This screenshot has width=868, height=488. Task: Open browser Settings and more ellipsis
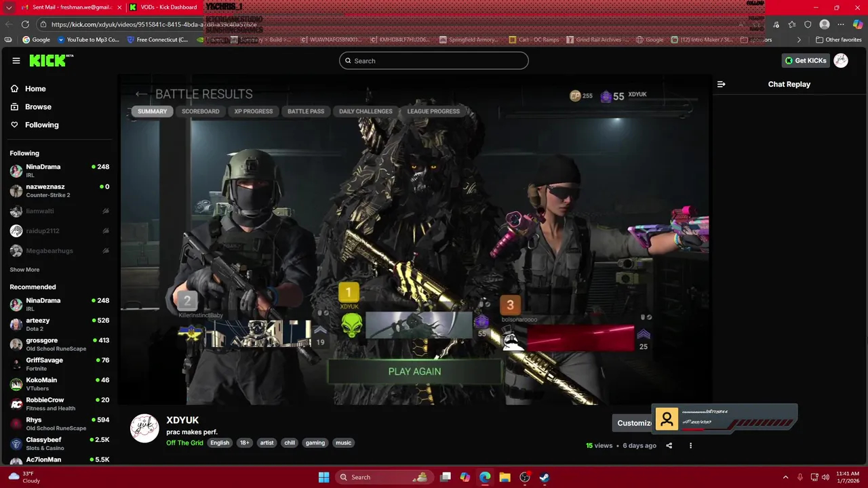point(841,24)
